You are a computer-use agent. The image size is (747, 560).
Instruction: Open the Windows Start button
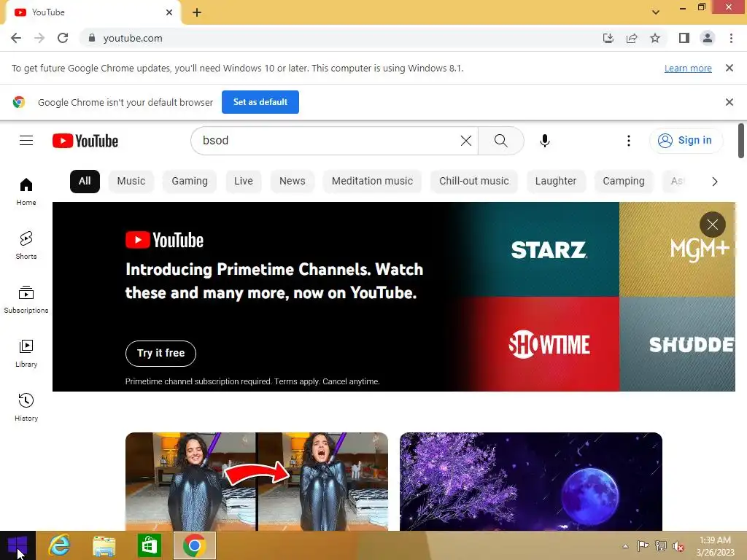click(18, 545)
